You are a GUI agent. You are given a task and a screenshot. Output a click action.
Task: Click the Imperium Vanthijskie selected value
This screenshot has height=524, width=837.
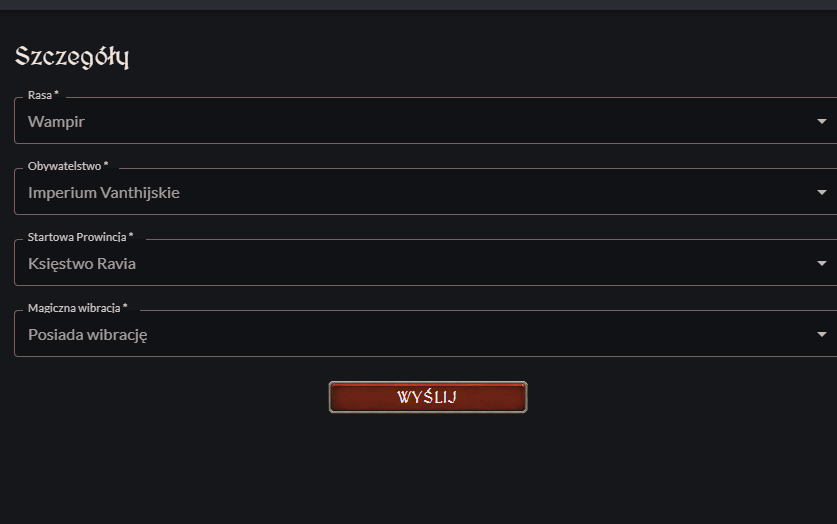click(x=104, y=193)
